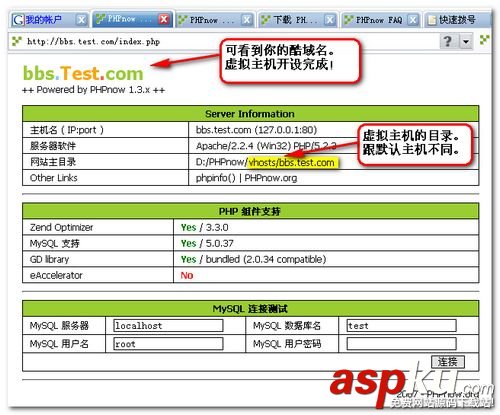Click the 连接 button
This screenshot has height=415, width=500.
[x=448, y=362]
